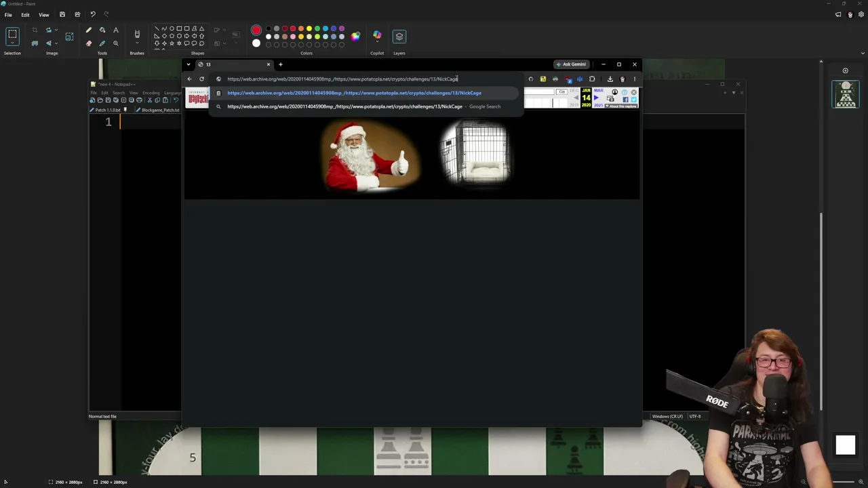Click the cage image on the page
Screen dimensions: 868x488
pyautogui.click(x=475, y=152)
